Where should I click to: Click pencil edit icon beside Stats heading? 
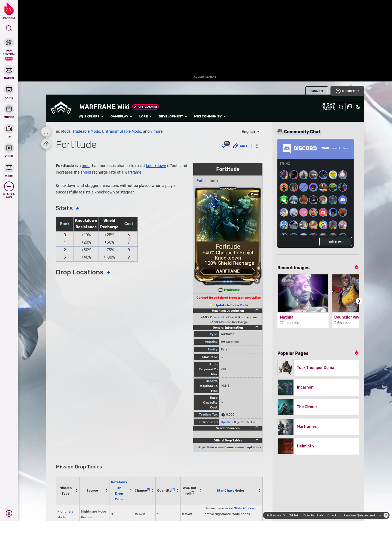[78, 209]
